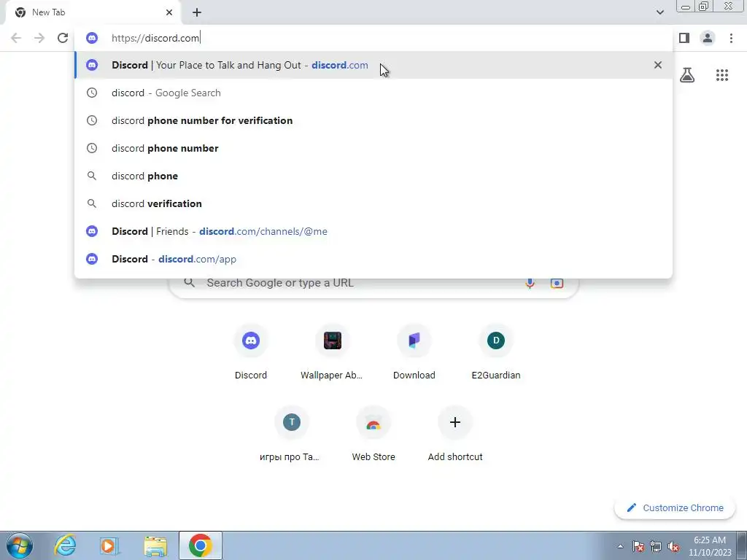This screenshot has width=747, height=560.
Task: Select the Discord discord.com suggestion
Action: click(x=373, y=65)
